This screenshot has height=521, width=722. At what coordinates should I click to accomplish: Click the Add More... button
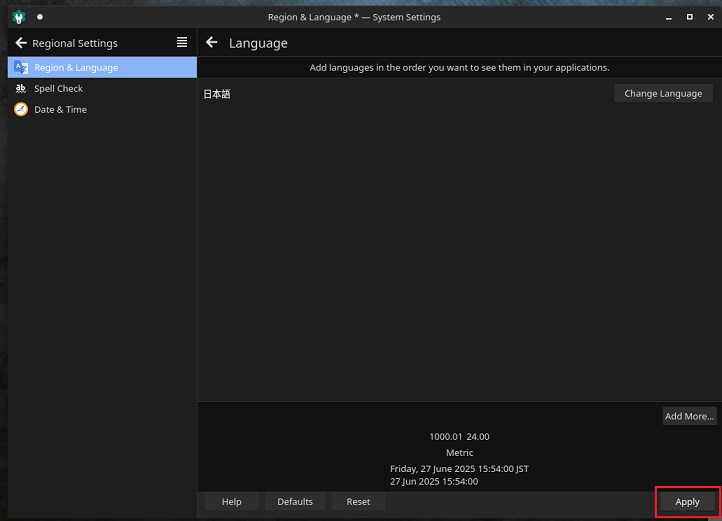point(689,416)
